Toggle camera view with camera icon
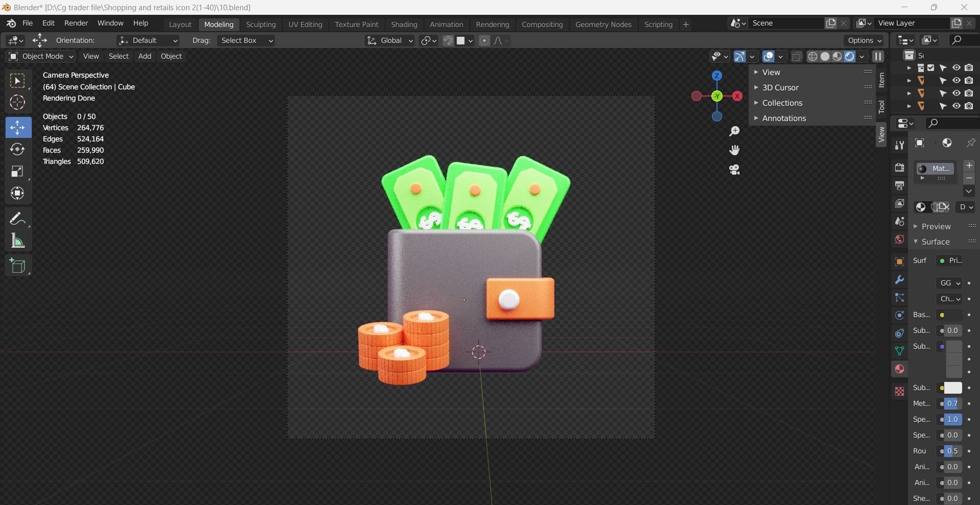980x505 pixels. [734, 170]
